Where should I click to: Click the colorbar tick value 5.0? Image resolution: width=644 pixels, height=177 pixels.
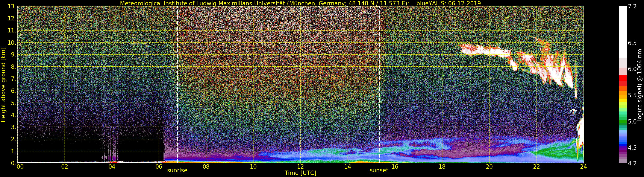pyautogui.click(x=632, y=121)
